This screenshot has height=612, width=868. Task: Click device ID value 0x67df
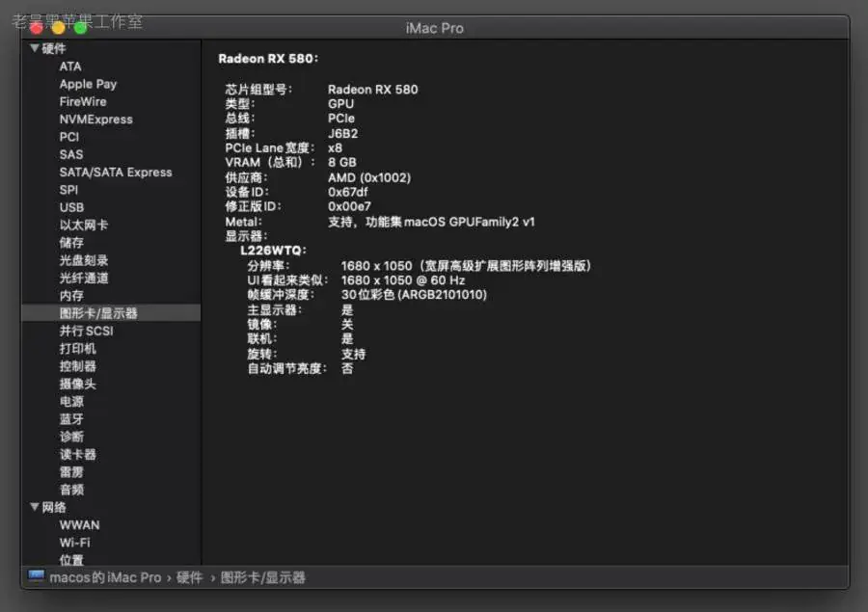(347, 192)
